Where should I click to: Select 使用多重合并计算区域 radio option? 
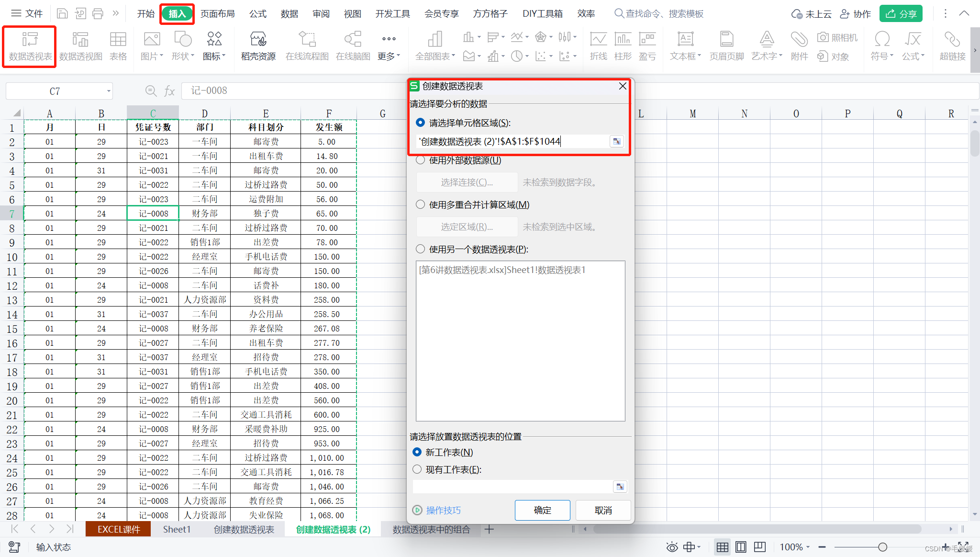coord(420,205)
